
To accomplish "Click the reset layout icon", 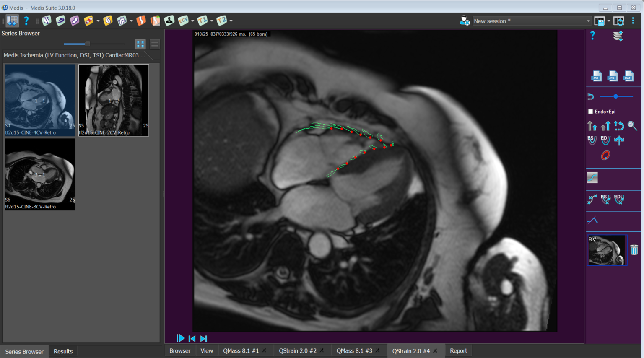I will pos(618,21).
